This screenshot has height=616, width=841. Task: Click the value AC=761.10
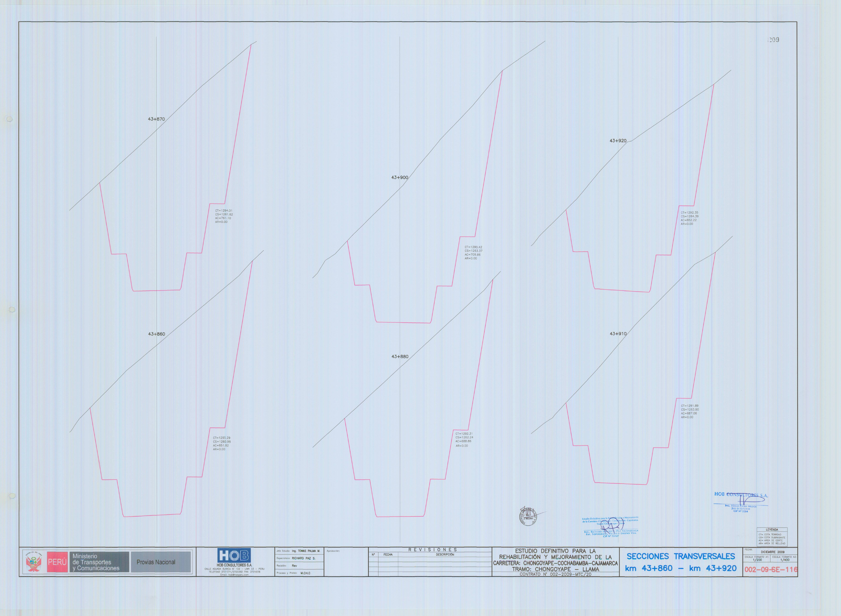[x=223, y=218]
